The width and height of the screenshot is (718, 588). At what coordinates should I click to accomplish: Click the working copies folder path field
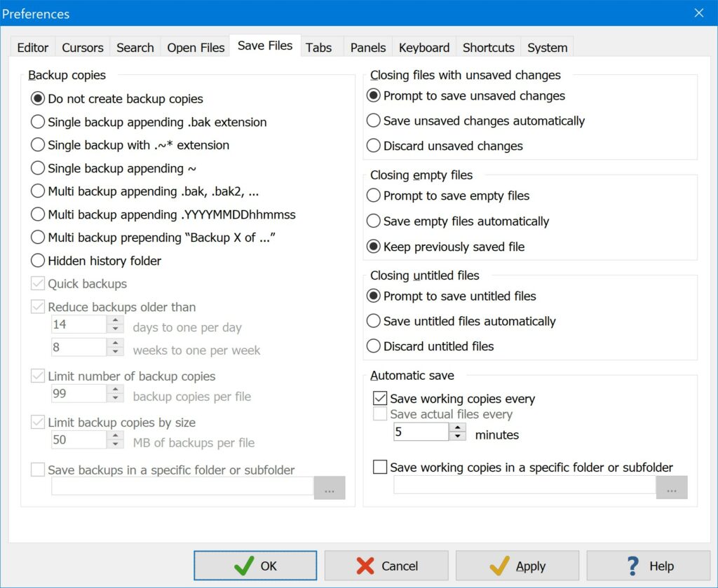coord(524,485)
